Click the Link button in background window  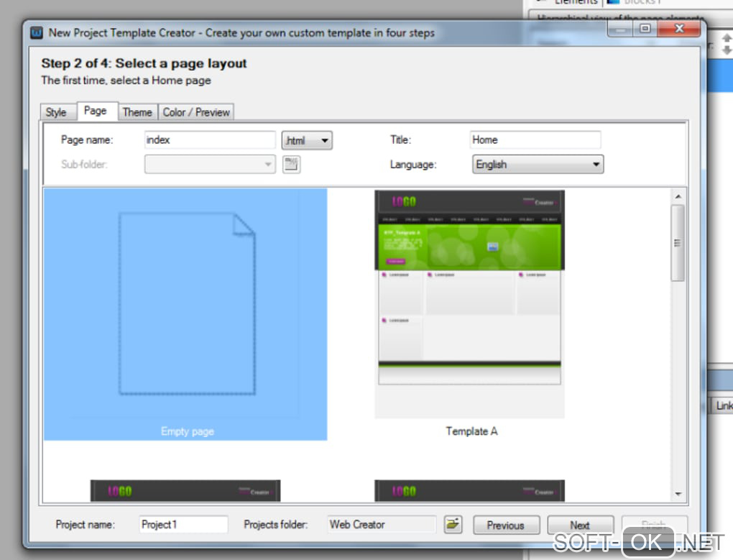[x=723, y=405]
